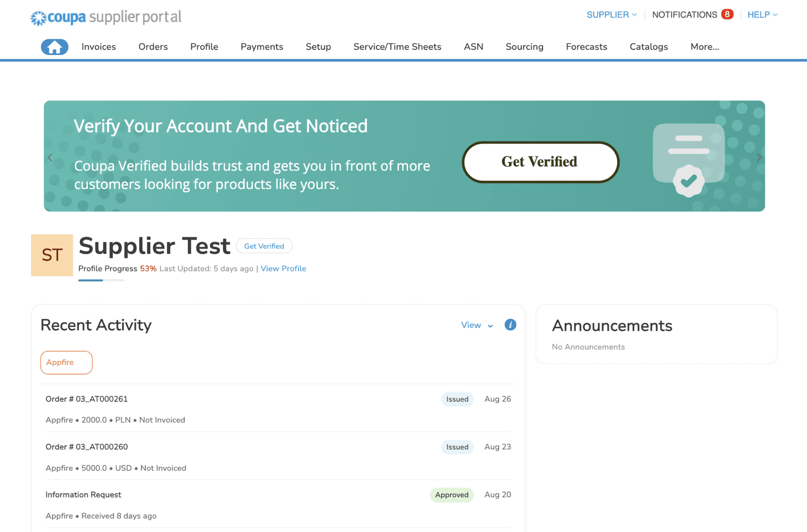Click the Coupa supplier portal logo
This screenshot has height=532, width=807.
(x=106, y=17)
